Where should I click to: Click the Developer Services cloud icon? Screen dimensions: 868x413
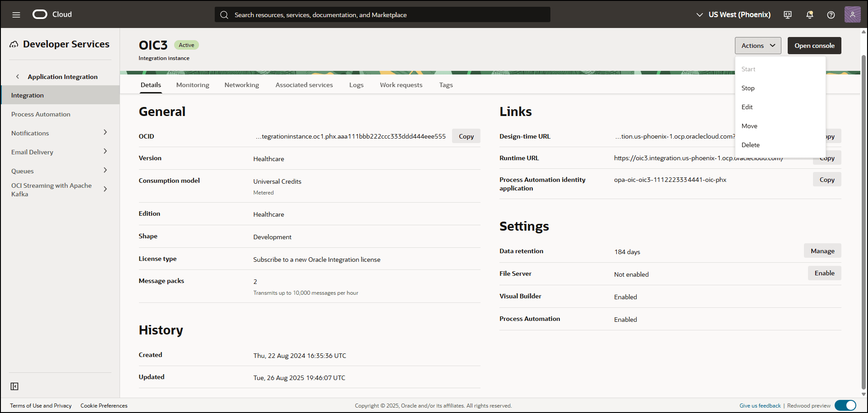[14, 43]
